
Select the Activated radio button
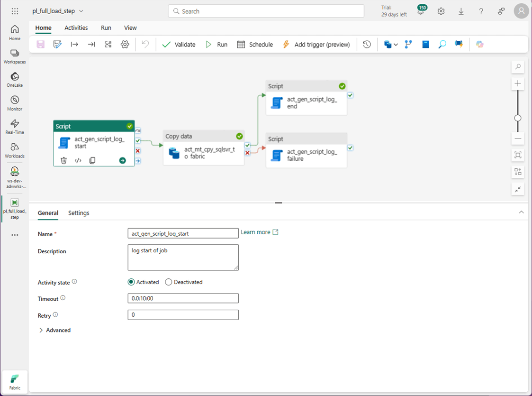131,282
